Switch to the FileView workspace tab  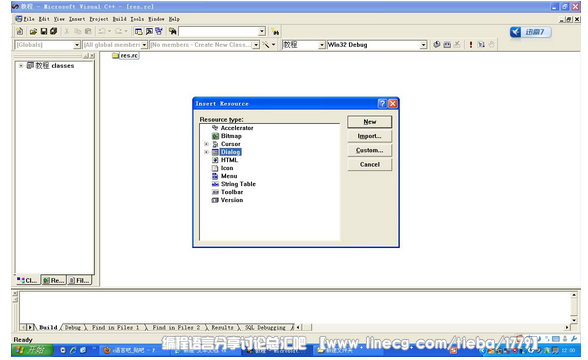point(80,280)
